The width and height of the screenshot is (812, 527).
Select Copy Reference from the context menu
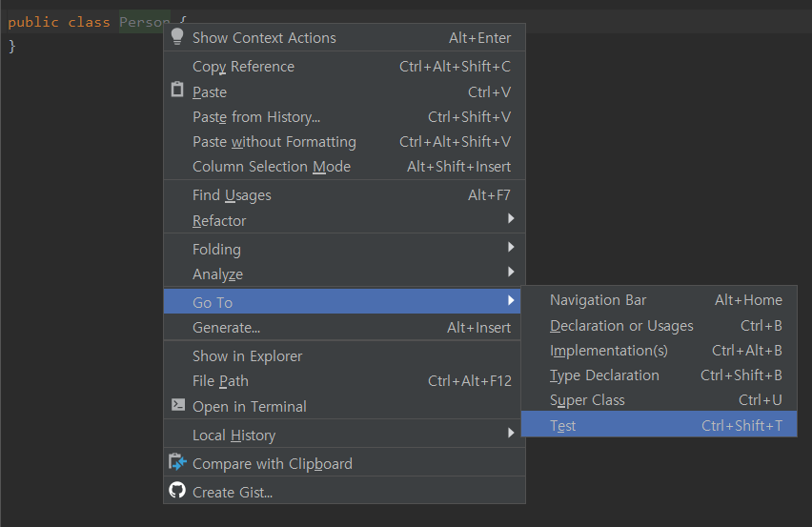pos(344,67)
